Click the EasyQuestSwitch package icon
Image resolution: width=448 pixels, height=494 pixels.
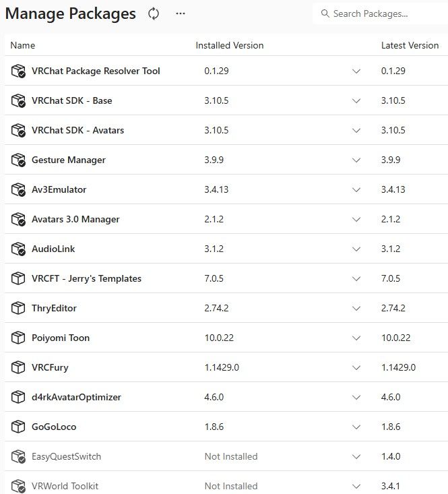18,456
